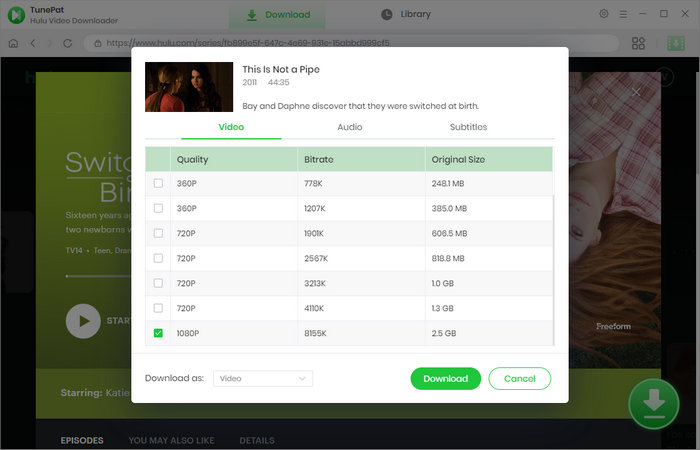This screenshot has width=700, height=450.
Task: Switch to the Audio tab
Action: coord(350,127)
